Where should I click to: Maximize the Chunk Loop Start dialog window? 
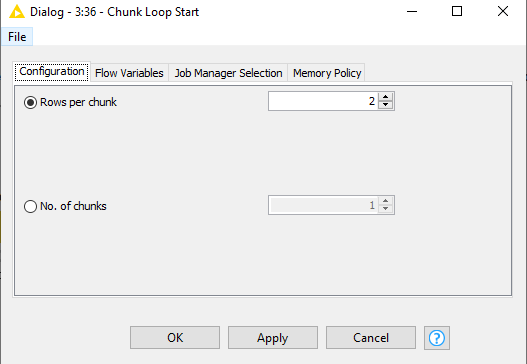pos(457,11)
